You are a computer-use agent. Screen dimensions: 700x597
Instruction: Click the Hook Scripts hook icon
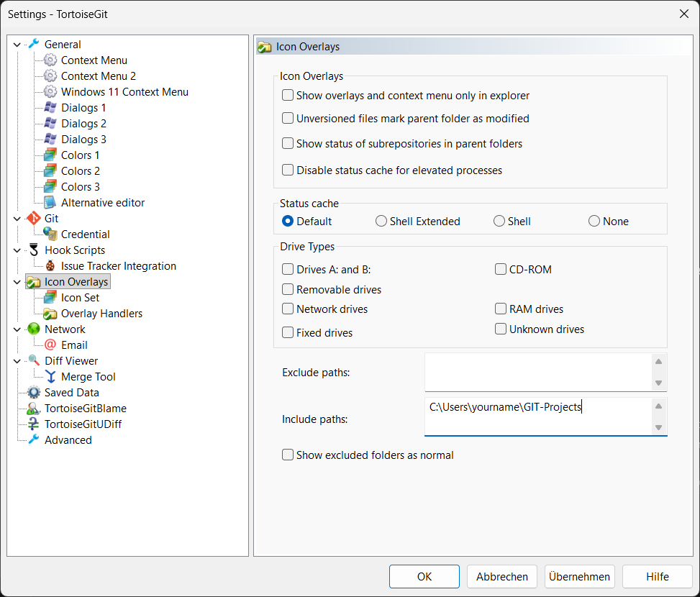click(34, 250)
